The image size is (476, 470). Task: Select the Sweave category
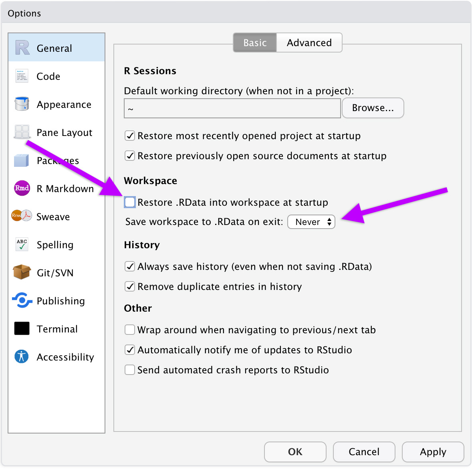[56, 216]
